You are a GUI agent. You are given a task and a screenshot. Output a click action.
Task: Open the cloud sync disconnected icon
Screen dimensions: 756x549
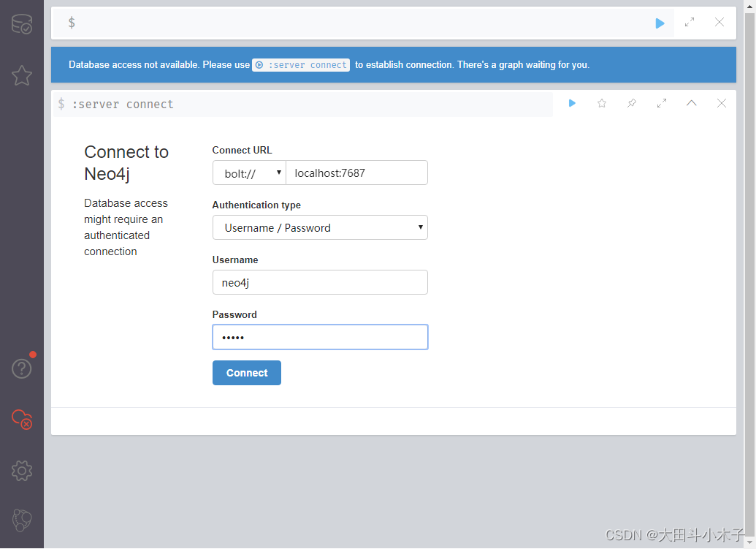tap(22, 419)
